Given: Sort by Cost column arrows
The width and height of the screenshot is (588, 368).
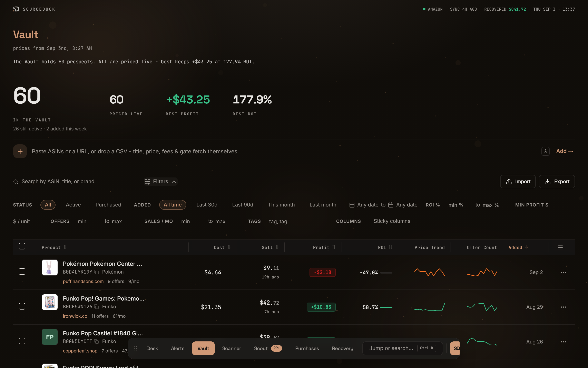Looking at the screenshot, I should tap(229, 247).
